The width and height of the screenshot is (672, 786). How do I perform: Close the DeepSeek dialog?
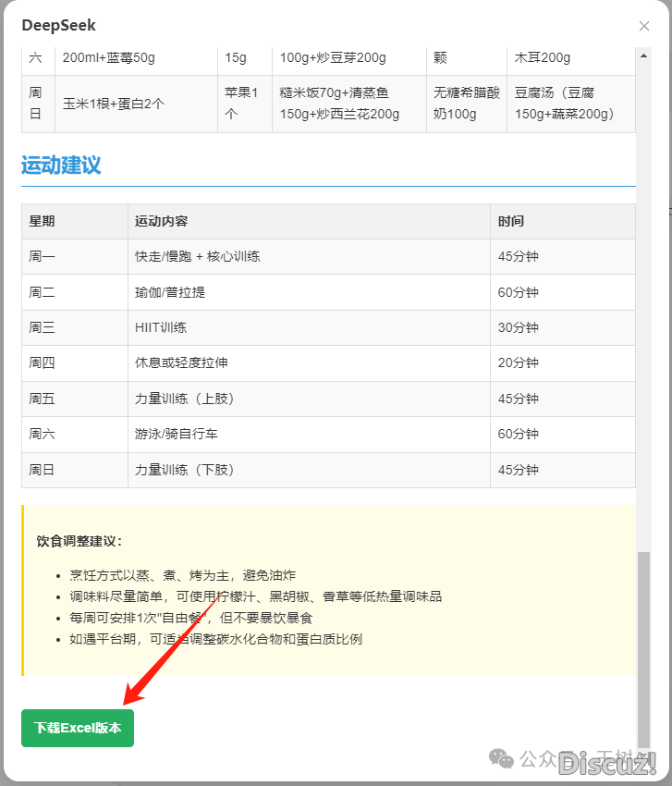pyautogui.click(x=644, y=26)
